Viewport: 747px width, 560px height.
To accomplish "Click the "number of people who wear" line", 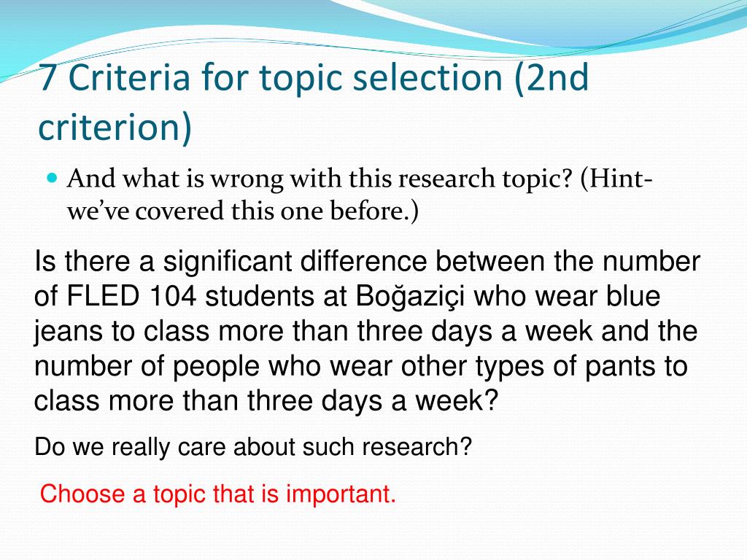I will coord(360,367).
